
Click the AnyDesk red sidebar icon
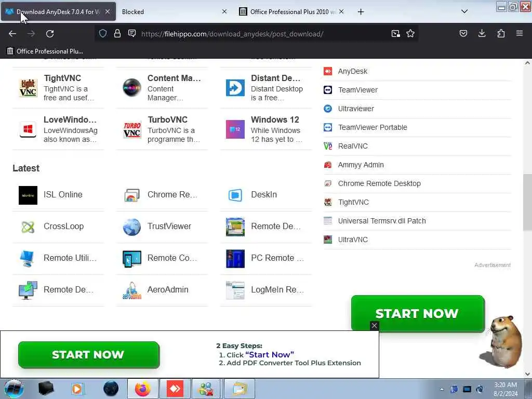click(328, 71)
